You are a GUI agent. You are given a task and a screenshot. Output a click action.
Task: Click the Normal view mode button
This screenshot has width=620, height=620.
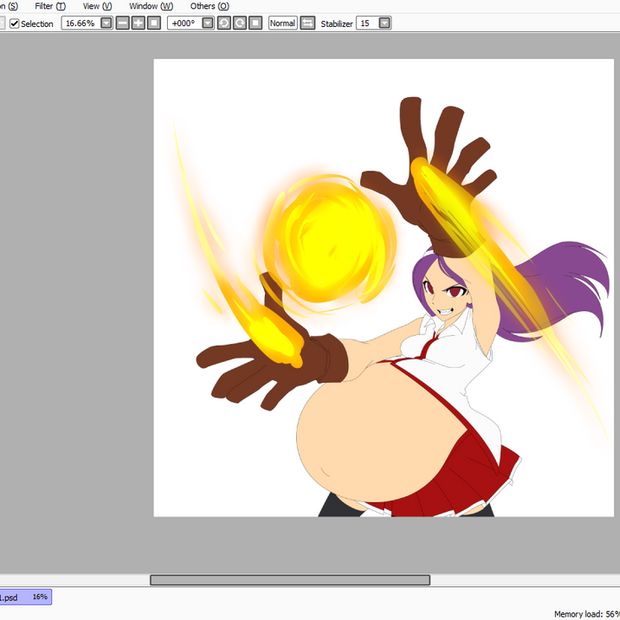coord(283,23)
